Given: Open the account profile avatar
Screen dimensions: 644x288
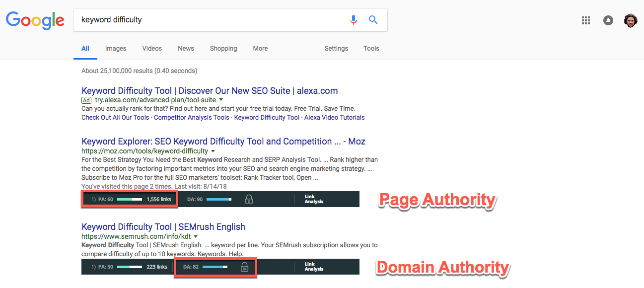Looking at the screenshot, I should point(630,20).
